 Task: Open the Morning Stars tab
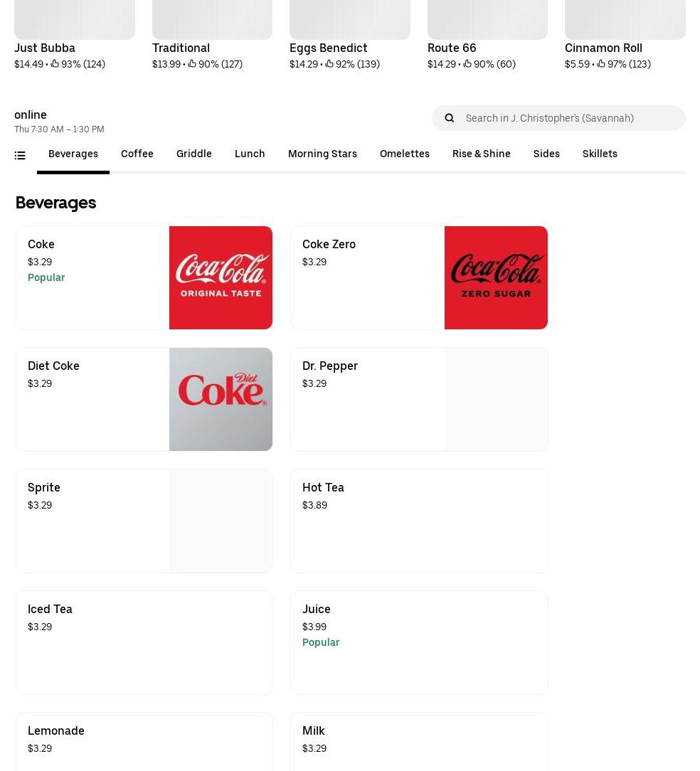322,154
